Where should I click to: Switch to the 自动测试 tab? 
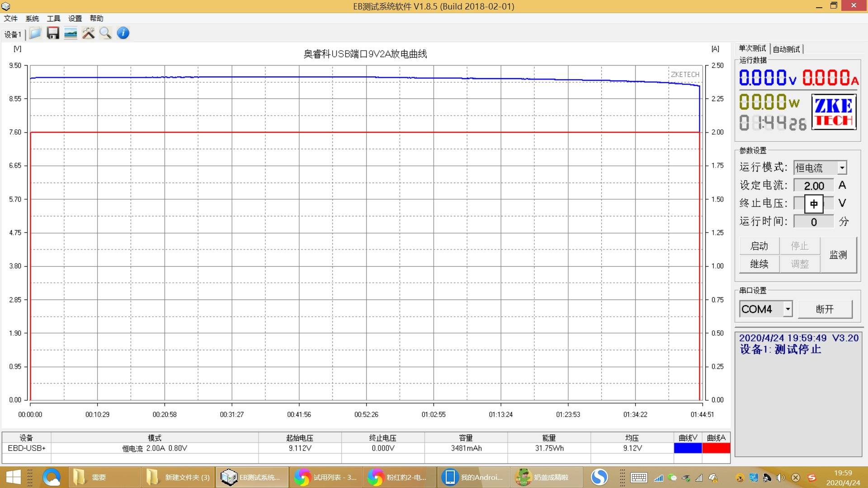[x=786, y=49]
